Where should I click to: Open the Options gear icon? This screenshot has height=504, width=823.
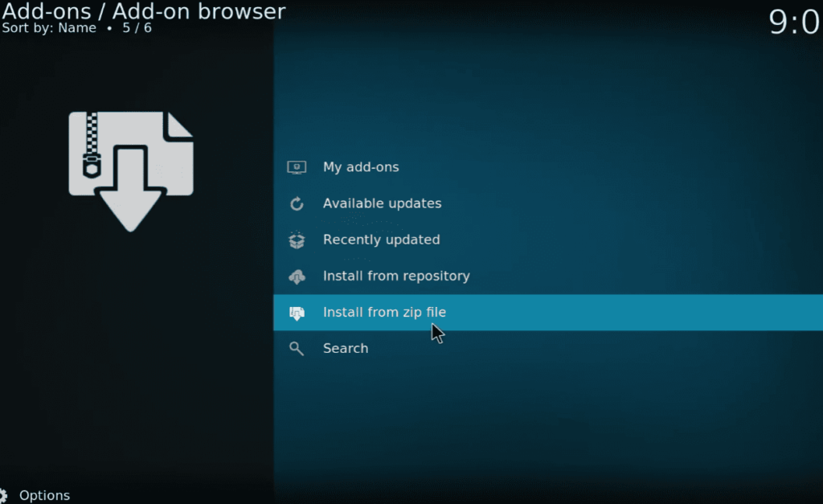pos(3,496)
